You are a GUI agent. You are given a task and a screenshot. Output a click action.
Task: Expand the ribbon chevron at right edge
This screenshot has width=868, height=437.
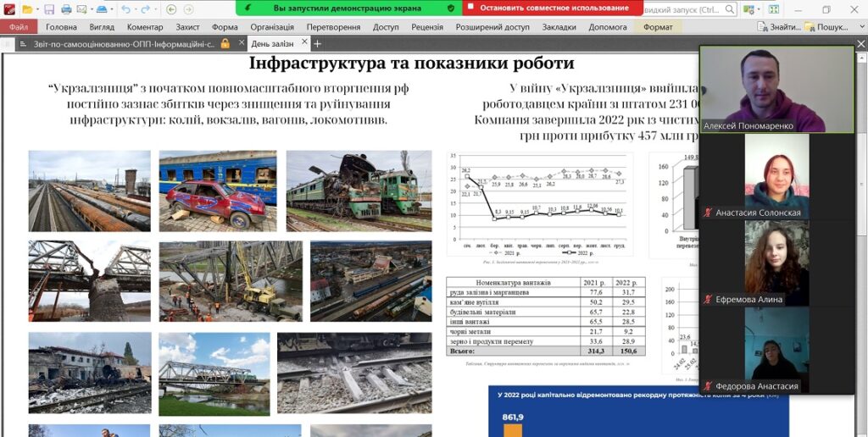(861, 26)
